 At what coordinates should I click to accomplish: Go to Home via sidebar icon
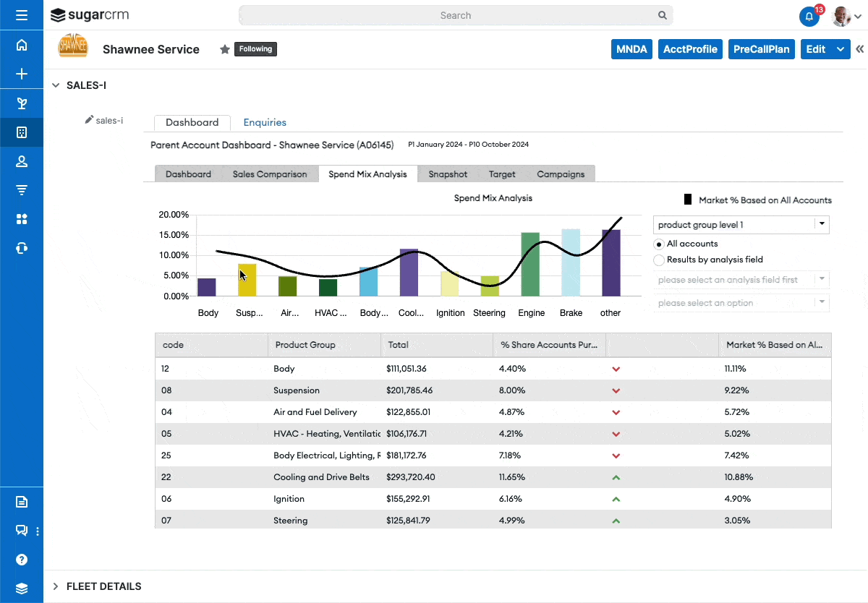pyautogui.click(x=22, y=45)
